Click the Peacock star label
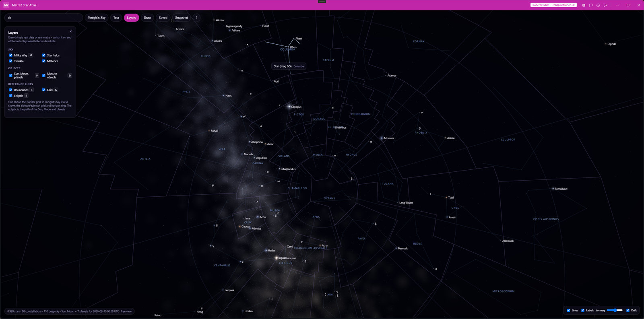This screenshot has width=644, height=319. (x=403, y=248)
